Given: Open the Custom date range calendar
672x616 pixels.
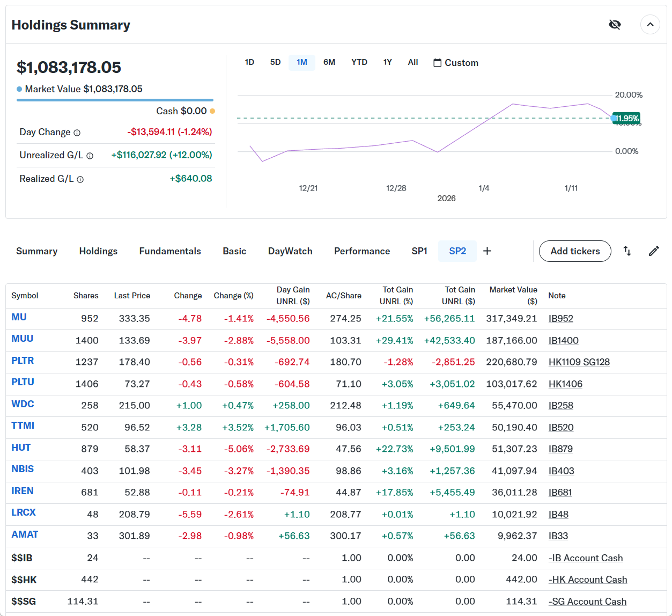Looking at the screenshot, I should (455, 63).
